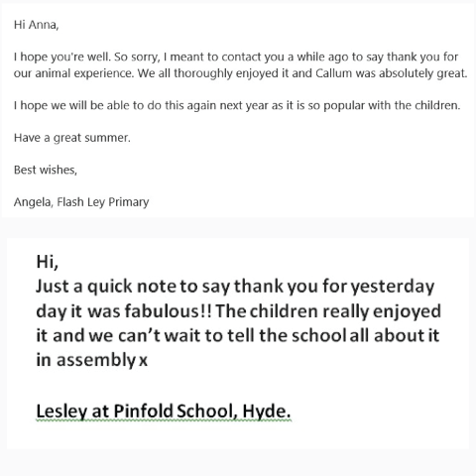The width and height of the screenshot is (476, 476).
Task: Click the 'Angela, Flash Ley Primary' signature
Action: (81, 202)
